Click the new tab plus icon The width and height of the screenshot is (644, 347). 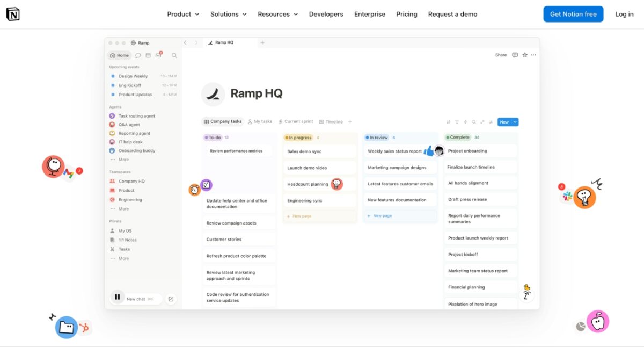[x=262, y=42]
